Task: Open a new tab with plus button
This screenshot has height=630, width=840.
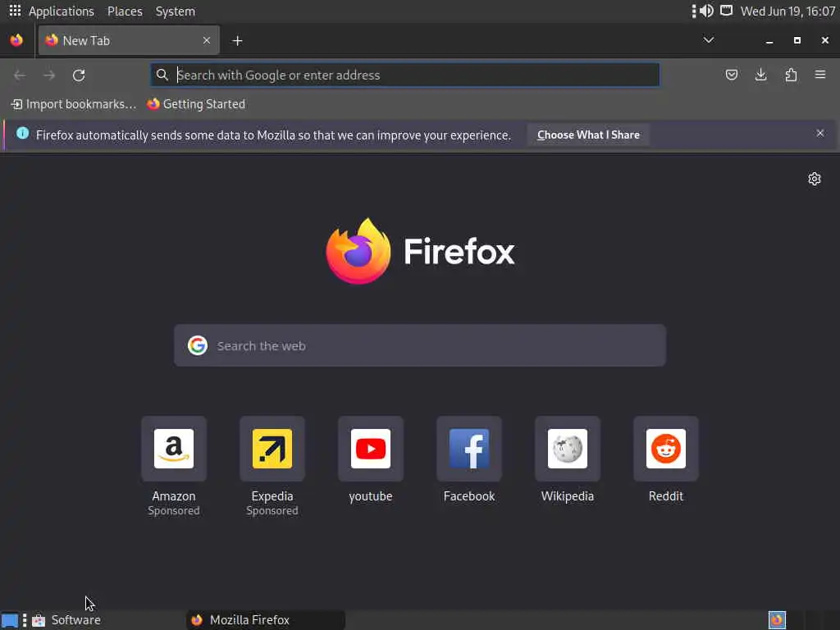Action: point(237,41)
